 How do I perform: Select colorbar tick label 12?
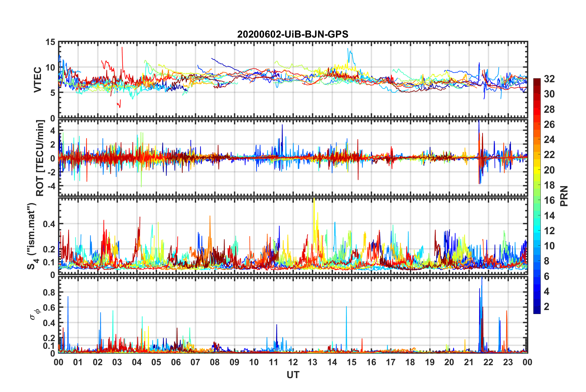click(549, 231)
